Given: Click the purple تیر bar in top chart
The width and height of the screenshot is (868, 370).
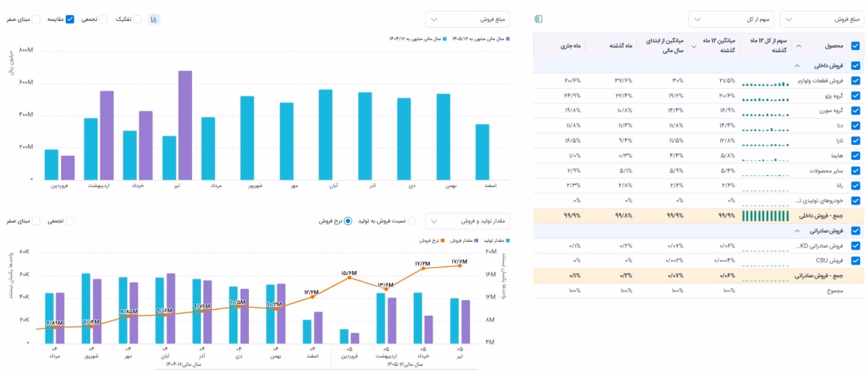Looking at the screenshot, I should pyautogui.click(x=185, y=125).
